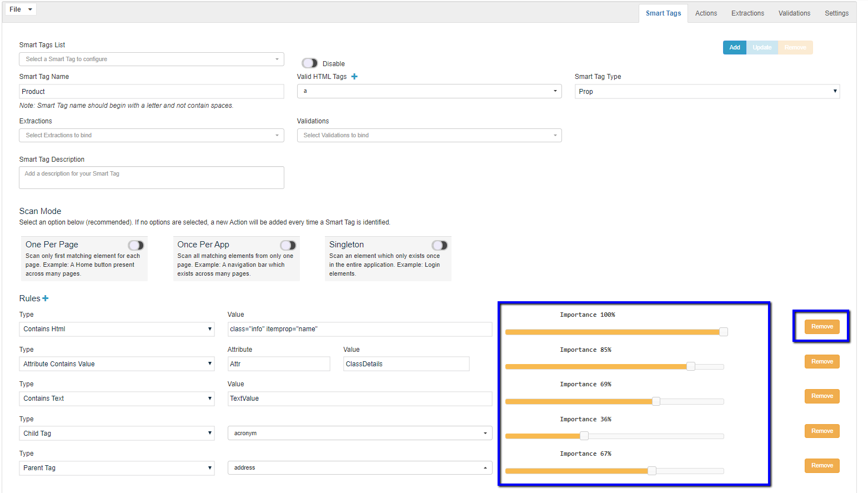
Task: Switch to Actions tab
Action: pos(706,13)
